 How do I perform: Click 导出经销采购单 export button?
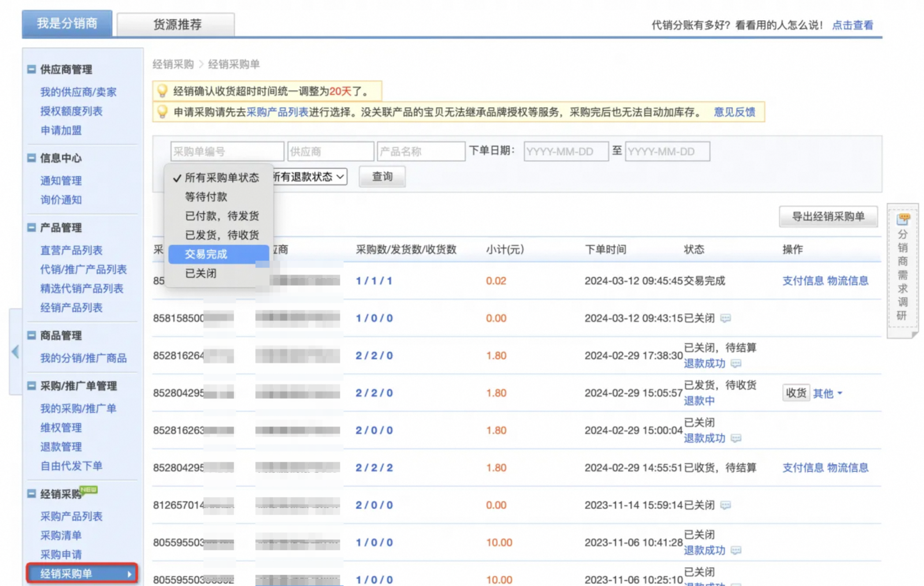coord(828,216)
